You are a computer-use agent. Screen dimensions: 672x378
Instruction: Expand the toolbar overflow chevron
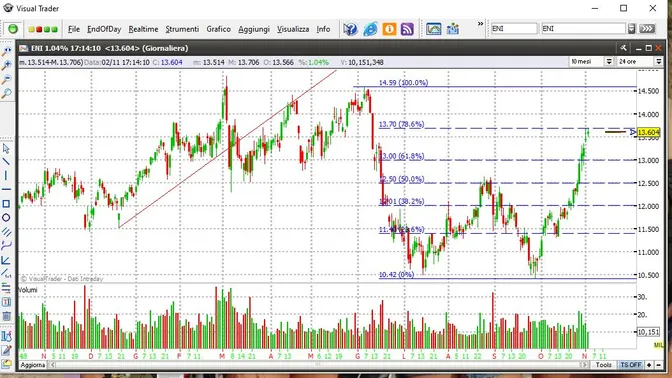(480, 24)
